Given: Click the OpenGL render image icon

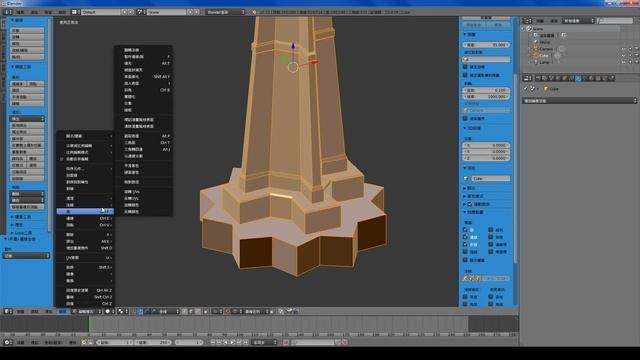Looking at the screenshot, I should tap(289, 311).
